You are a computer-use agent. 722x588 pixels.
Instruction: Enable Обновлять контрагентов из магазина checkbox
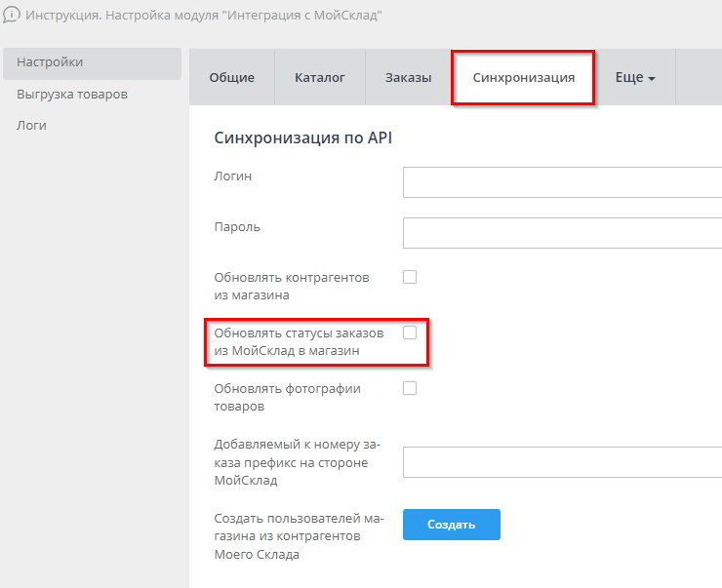[x=410, y=277]
